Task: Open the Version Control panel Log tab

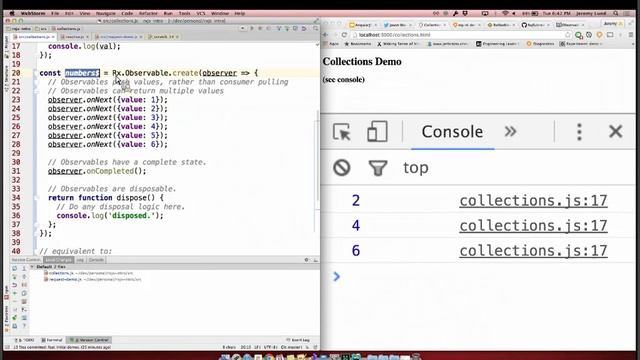Action: pos(80,260)
